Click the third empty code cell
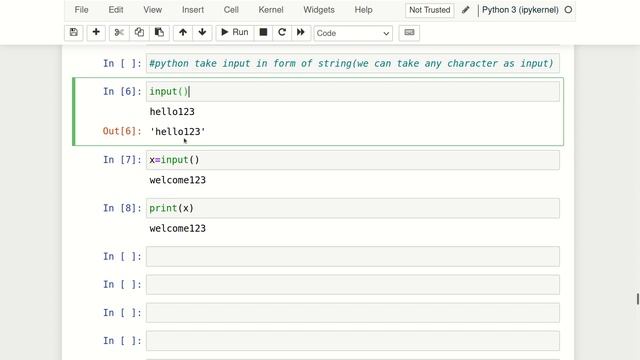 353,313
